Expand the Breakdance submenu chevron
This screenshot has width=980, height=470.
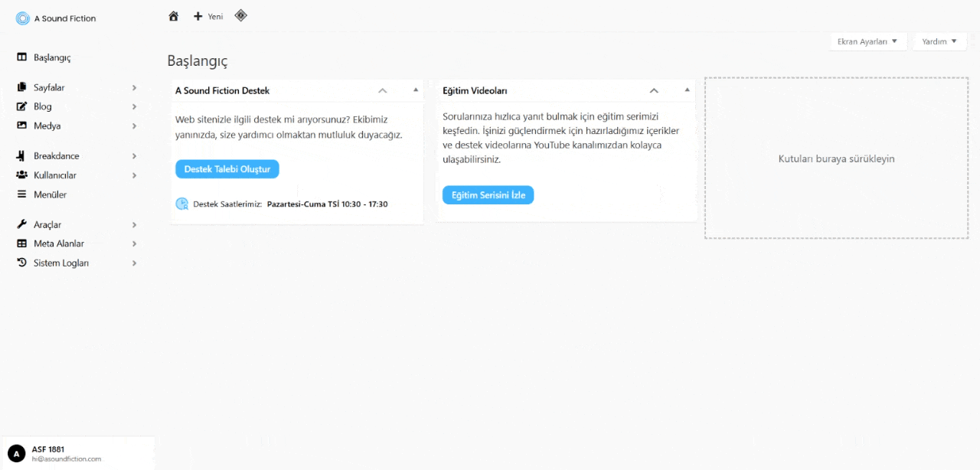click(135, 155)
